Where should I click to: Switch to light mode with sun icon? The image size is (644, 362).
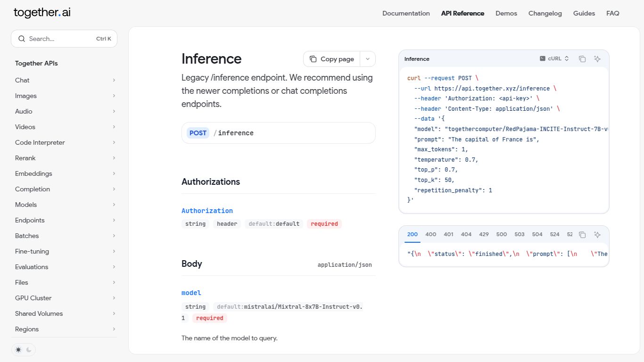pos(18,350)
